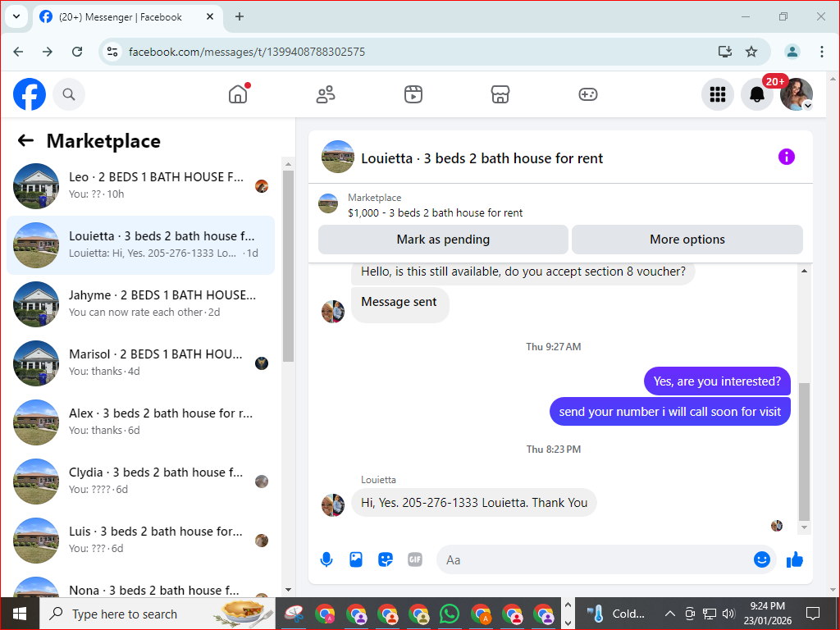Click the 'send your number' message bubble

669,412
